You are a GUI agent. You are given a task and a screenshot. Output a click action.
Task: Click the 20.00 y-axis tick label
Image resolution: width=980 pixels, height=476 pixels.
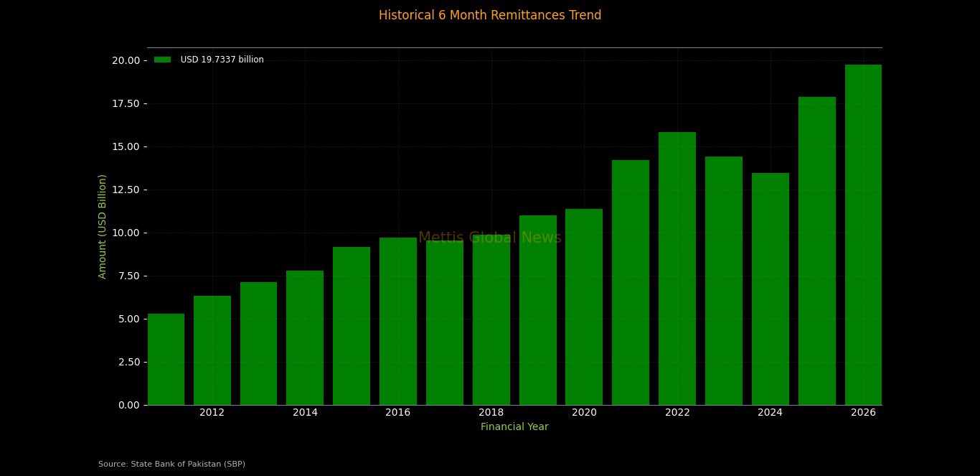pyautogui.click(x=126, y=60)
